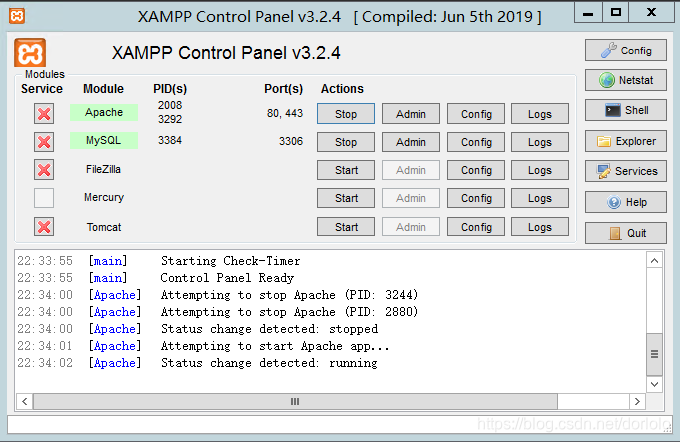Image resolution: width=680 pixels, height=442 pixels.
Task: Open Explorer with the folder icon
Action: (625, 141)
